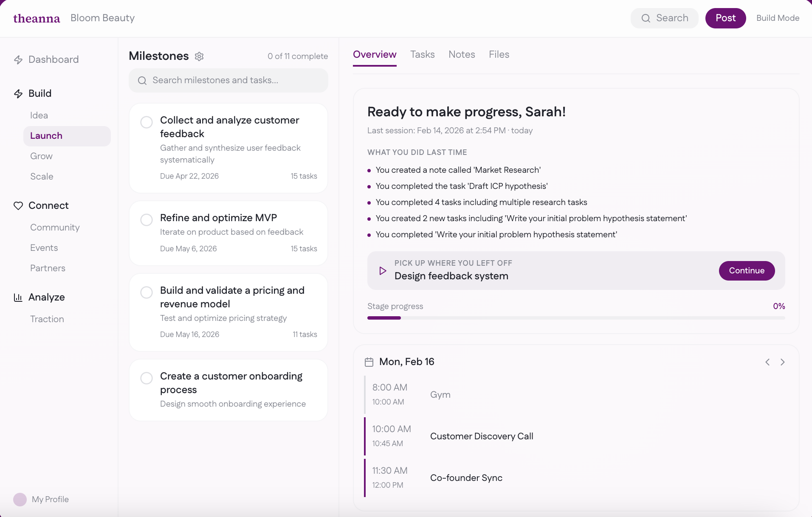Click the Dashboard lightning icon
Screen dimensions: 812x517
[x=18, y=60]
